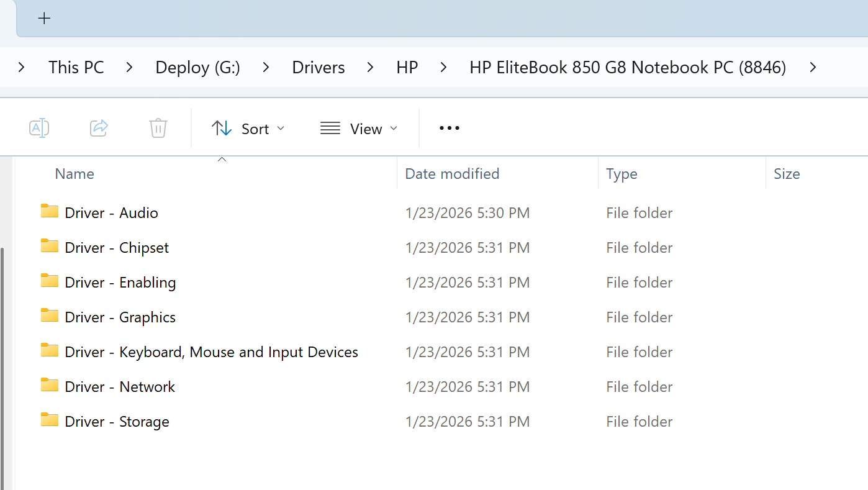The height and width of the screenshot is (490, 868).
Task: Go to Drivers folder in address bar
Action: (x=319, y=67)
